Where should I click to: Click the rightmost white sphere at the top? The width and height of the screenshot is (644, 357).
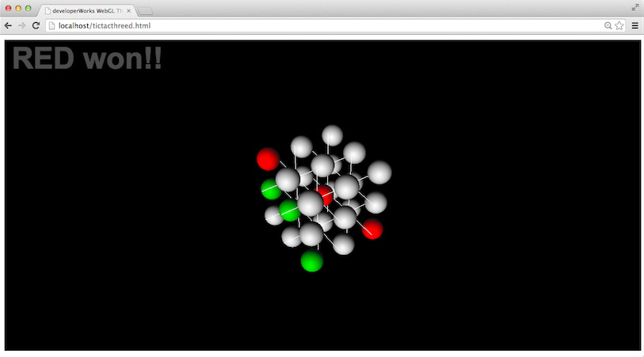click(379, 173)
